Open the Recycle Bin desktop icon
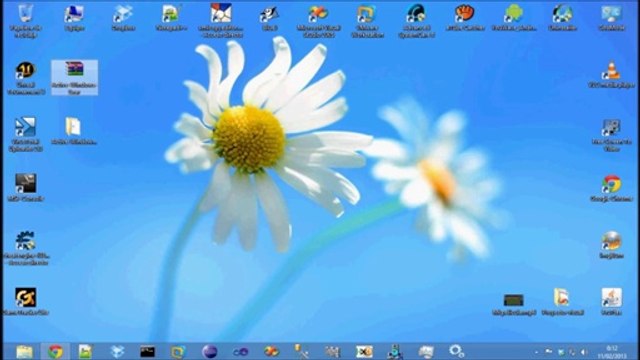 click(25, 20)
